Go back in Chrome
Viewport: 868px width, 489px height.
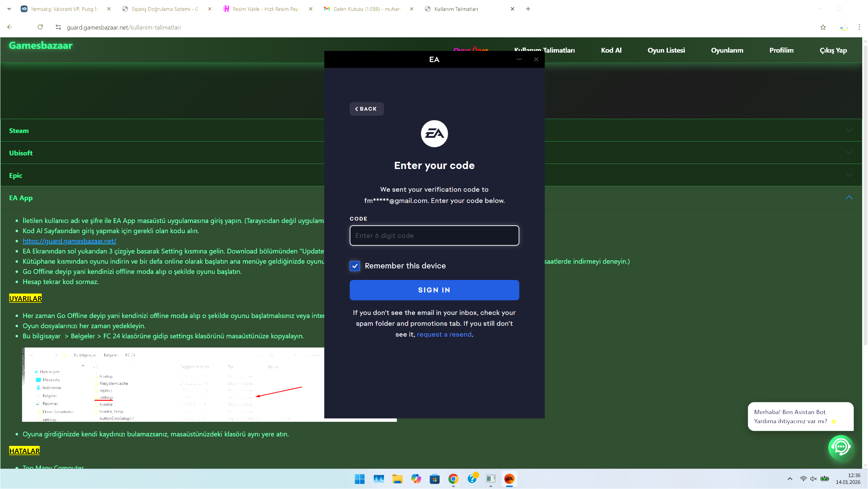click(10, 27)
